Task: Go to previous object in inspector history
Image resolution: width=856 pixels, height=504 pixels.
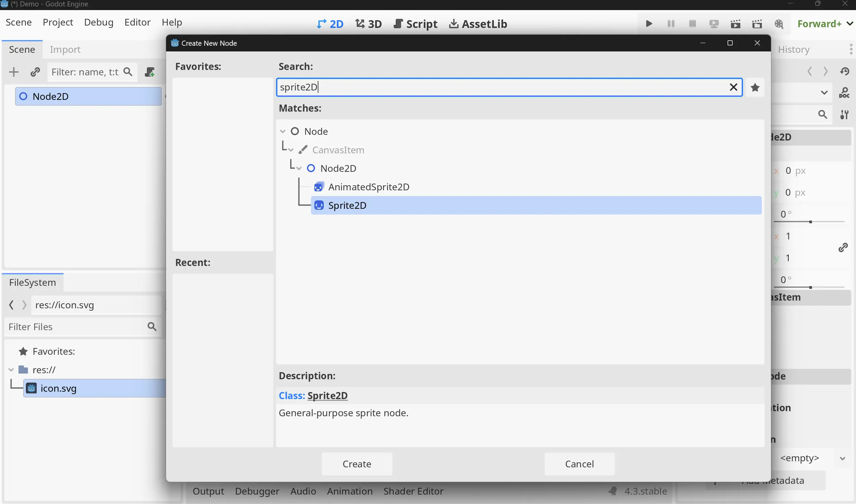Action: [810, 71]
